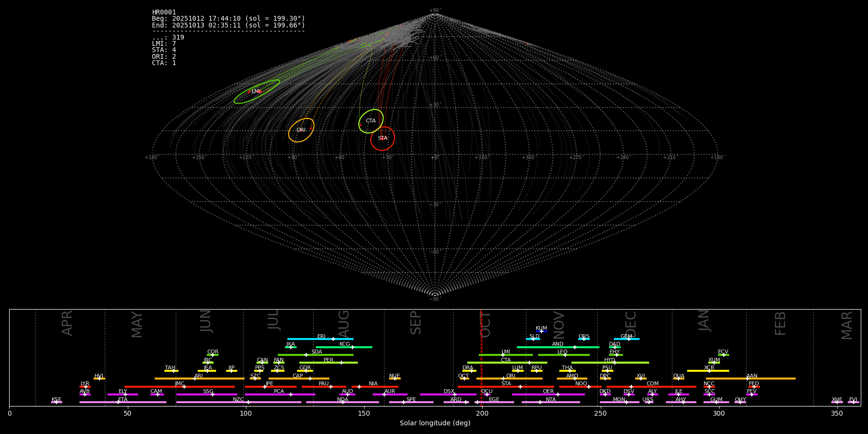Click the 'ORI: 2' count line
The image size is (868, 434).
tap(164, 57)
